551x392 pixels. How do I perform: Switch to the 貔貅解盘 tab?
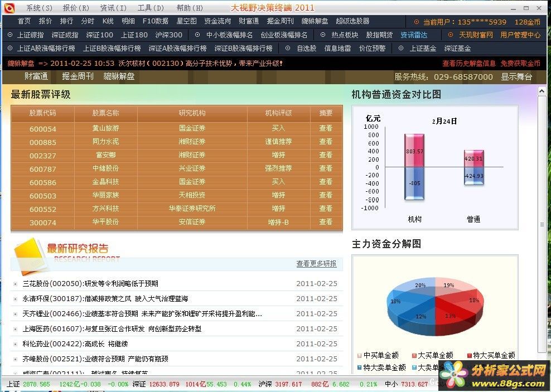click(119, 76)
